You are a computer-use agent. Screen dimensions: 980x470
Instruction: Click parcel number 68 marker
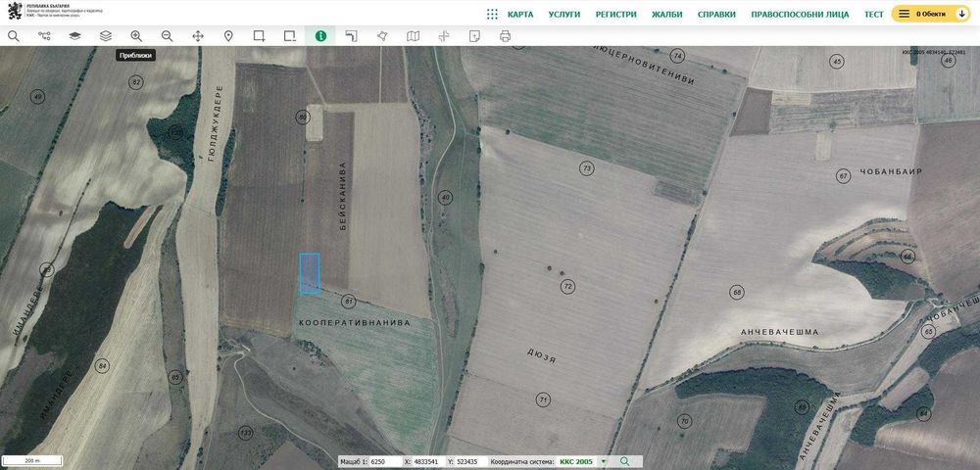tap(737, 292)
